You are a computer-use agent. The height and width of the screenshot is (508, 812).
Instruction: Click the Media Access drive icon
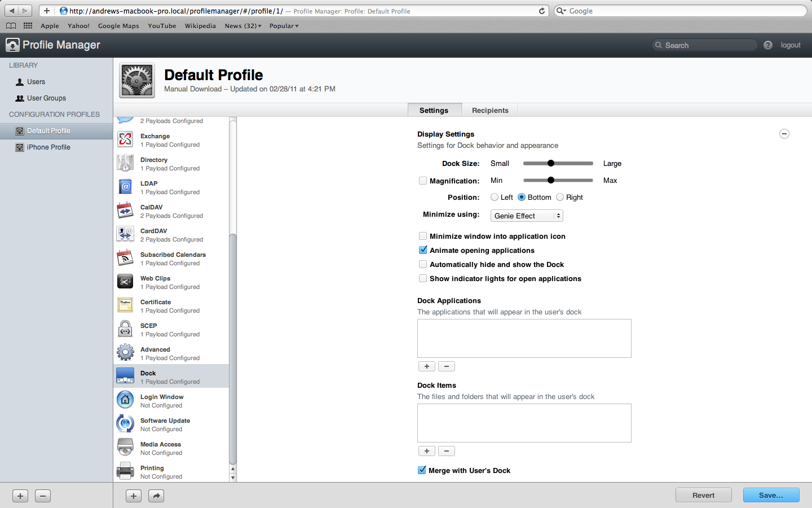125,447
